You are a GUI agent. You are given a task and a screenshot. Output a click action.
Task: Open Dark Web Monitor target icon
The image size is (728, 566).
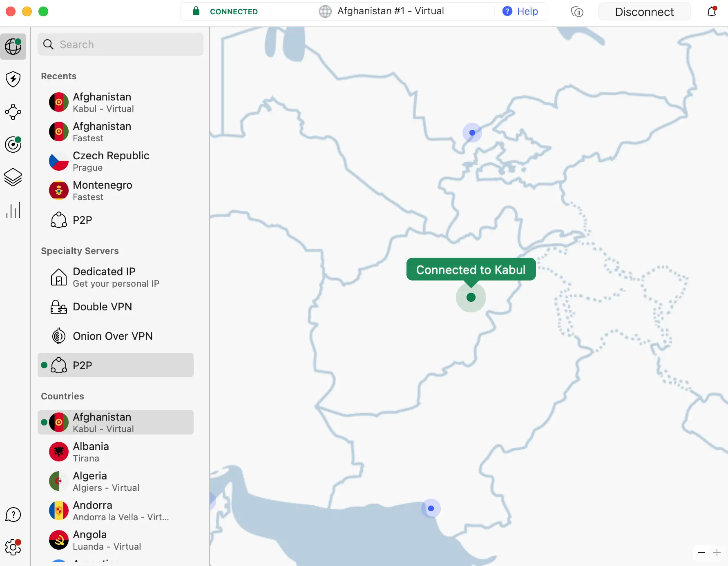(x=13, y=145)
